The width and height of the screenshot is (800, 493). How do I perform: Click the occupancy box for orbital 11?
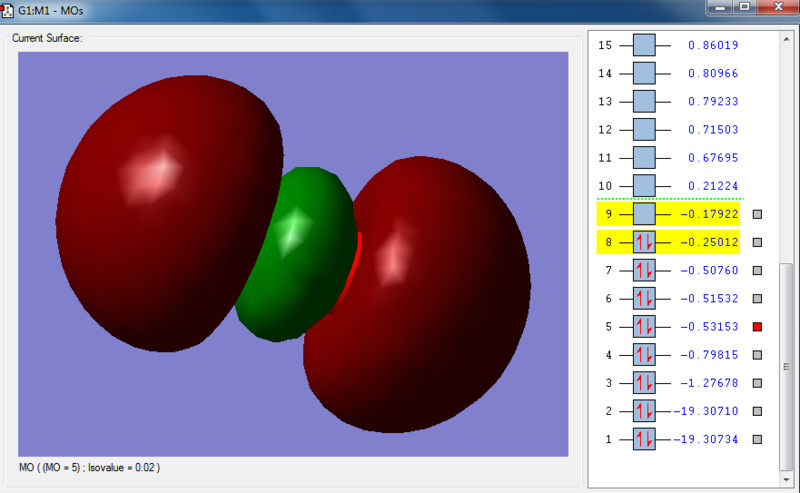tap(644, 158)
